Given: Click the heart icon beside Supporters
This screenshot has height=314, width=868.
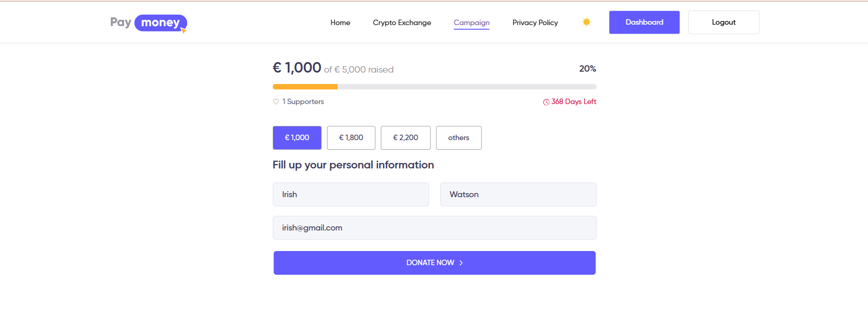Looking at the screenshot, I should pos(276,102).
